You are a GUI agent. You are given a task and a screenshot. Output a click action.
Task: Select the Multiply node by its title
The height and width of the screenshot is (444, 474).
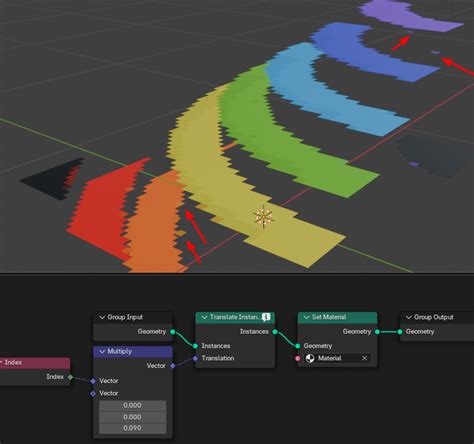coord(119,352)
